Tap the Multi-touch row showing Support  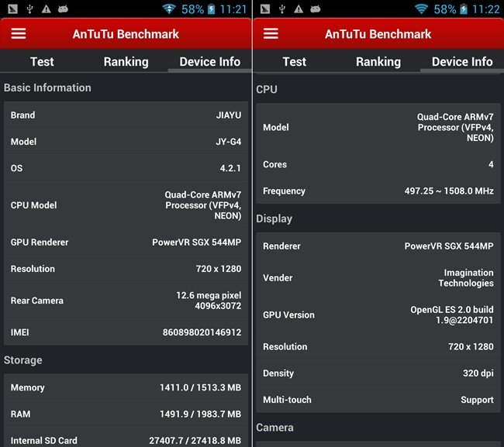(378, 400)
